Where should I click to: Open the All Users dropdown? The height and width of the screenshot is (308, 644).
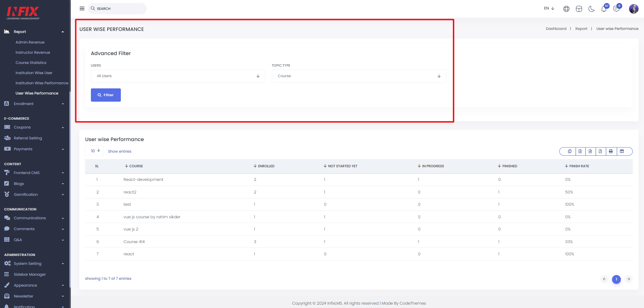coord(178,76)
